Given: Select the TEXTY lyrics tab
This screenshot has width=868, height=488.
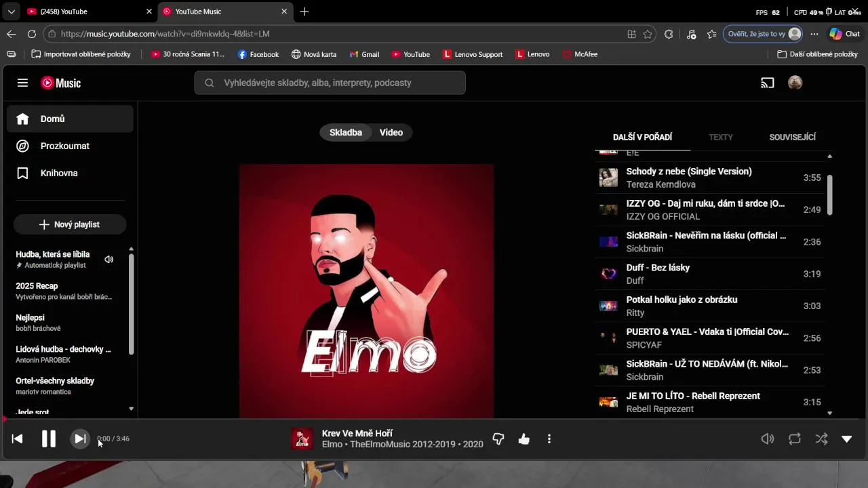Looking at the screenshot, I should [721, 137].
